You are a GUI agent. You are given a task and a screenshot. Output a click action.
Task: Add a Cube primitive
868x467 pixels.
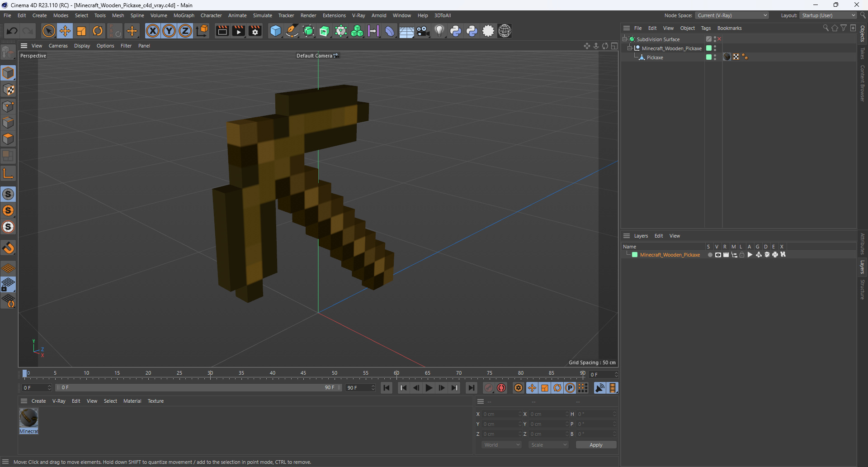click(275, 31)
